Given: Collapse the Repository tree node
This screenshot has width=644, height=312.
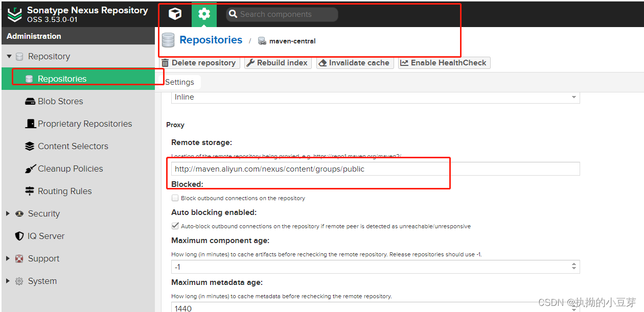Looking at the screenshot, I should 9,56.
